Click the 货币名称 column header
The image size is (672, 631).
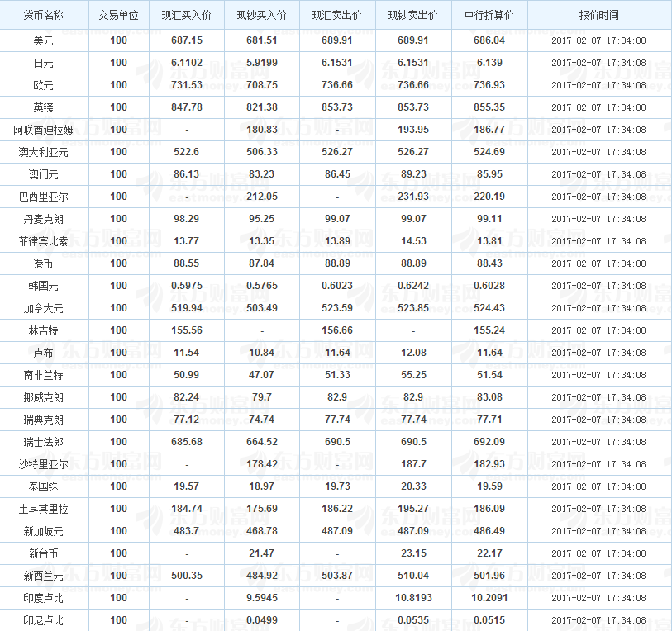pyautogui.click(x=44, y=16)
